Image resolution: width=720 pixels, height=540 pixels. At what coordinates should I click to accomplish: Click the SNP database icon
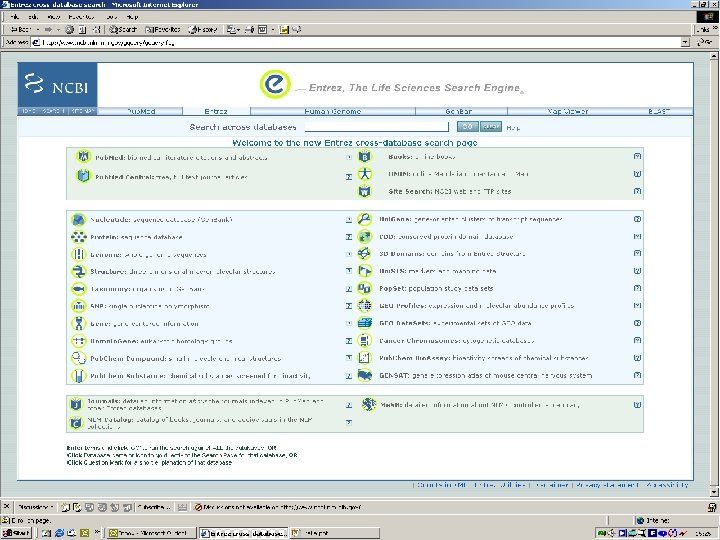click(79, 306)
